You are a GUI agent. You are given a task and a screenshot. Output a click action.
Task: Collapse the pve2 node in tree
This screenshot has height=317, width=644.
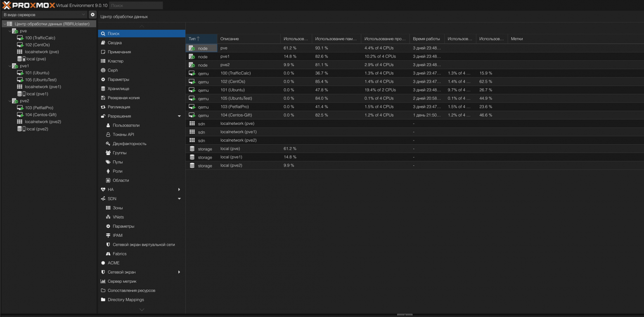point(9,101)
